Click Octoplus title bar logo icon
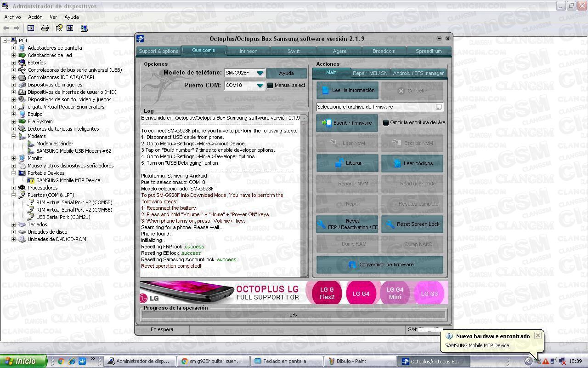 tap(140, 39)
